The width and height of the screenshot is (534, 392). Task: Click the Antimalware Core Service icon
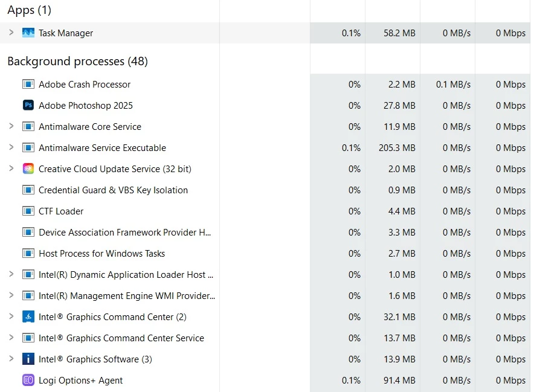click(28, 126)
